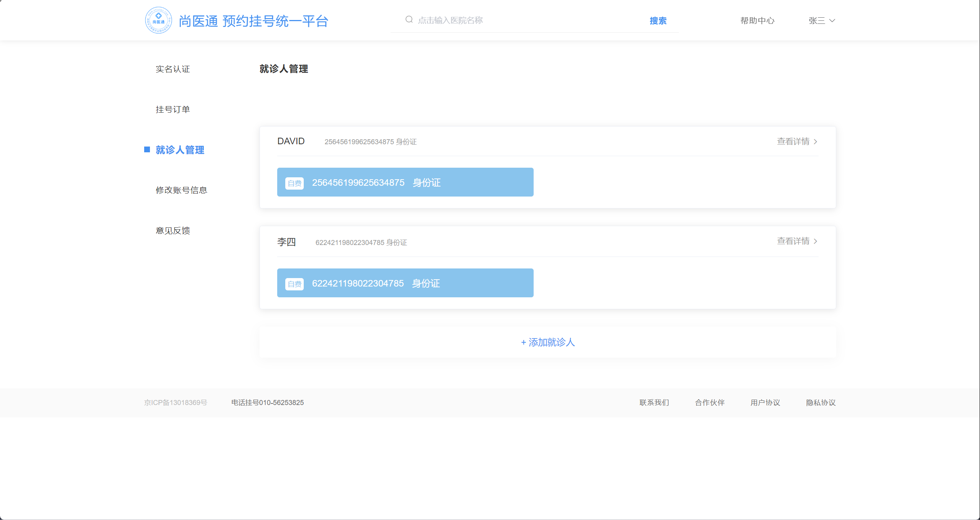Click + 添加就诊人 button
980x520 pixels.
pos(548,342)
